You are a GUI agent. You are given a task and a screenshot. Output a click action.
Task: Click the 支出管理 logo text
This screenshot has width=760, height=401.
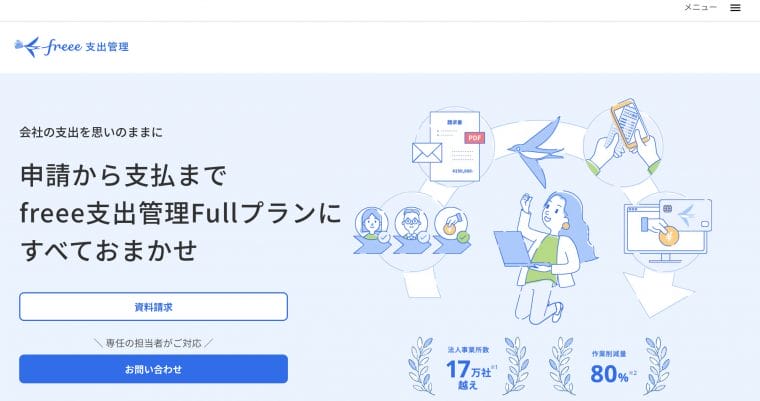pos(107,47)
